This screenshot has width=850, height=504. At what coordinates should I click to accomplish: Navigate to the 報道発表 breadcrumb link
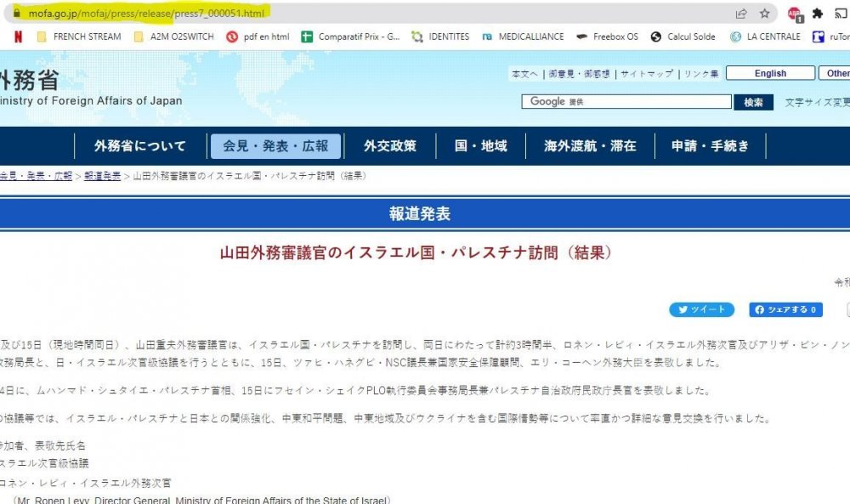click(x=101, y=176)
